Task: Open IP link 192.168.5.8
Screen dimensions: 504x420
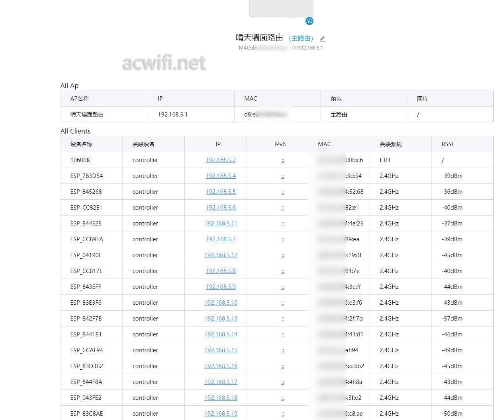Action: (x=221, y=271)
